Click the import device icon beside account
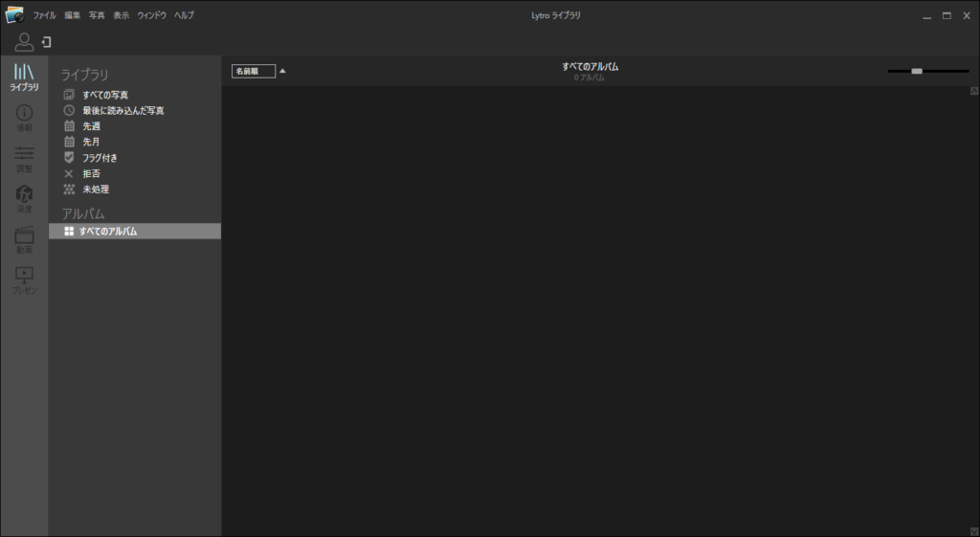 point(46,42)
